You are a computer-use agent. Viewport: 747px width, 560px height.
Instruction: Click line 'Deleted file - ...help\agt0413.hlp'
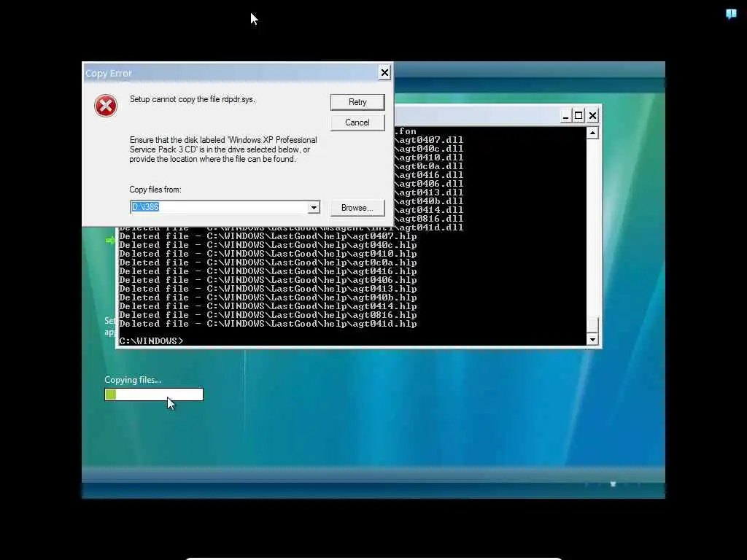[268, 289]
